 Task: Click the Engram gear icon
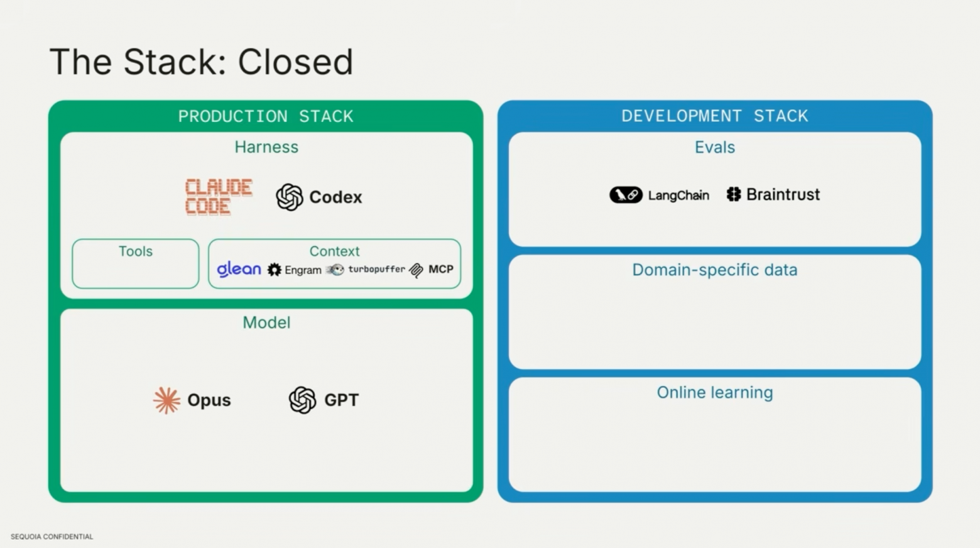(275, 270)
